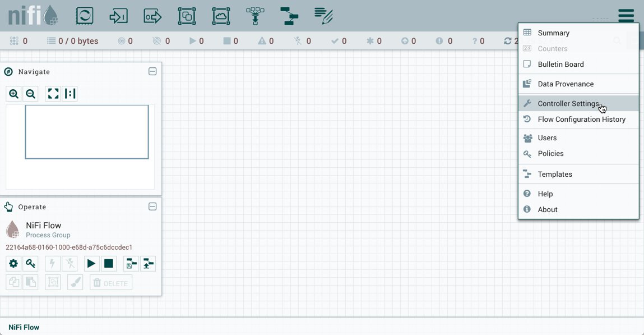
Task: Select the Processor icon in the toolbar
Action: [x=85, y=16]
